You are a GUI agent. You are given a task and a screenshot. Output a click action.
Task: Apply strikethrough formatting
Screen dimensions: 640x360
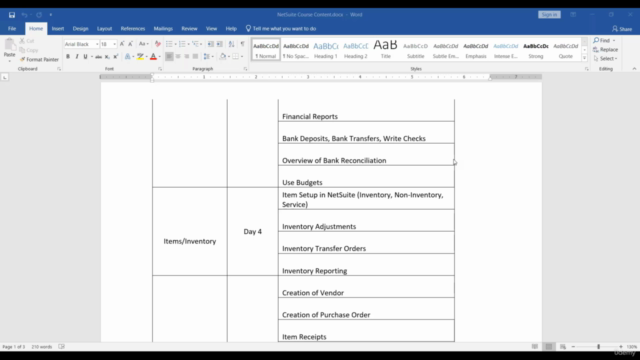coord(98,57)
